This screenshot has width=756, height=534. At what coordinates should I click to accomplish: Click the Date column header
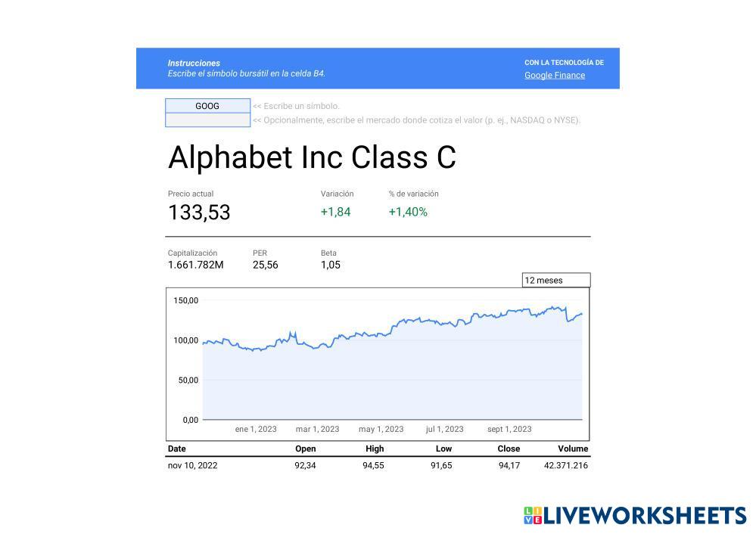(176, 449)
